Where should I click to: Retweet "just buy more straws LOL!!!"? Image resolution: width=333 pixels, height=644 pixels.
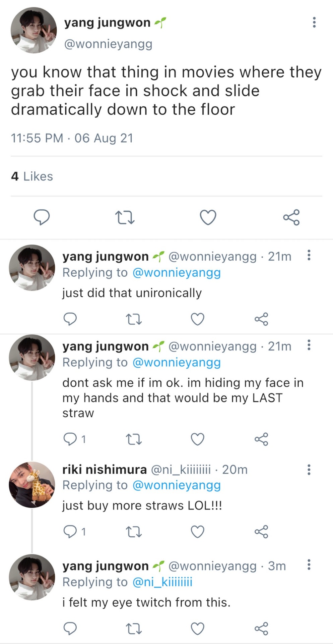pos(134,532)
